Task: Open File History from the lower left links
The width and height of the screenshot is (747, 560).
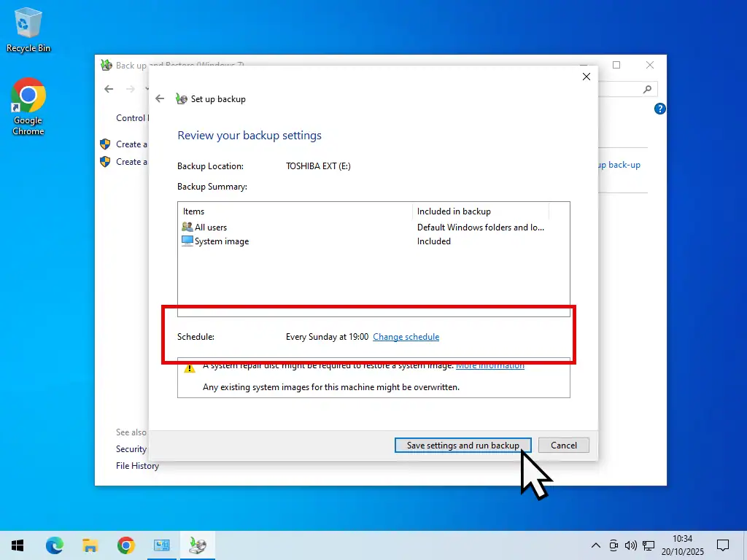Action: click(137, 466)
